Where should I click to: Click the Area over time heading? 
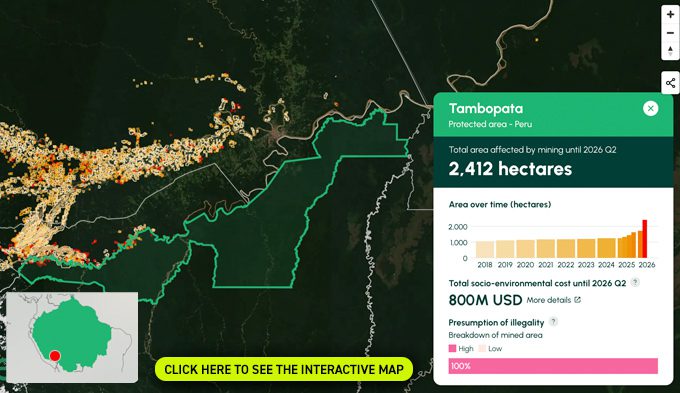pyautogui.click(x=500, y=204)
